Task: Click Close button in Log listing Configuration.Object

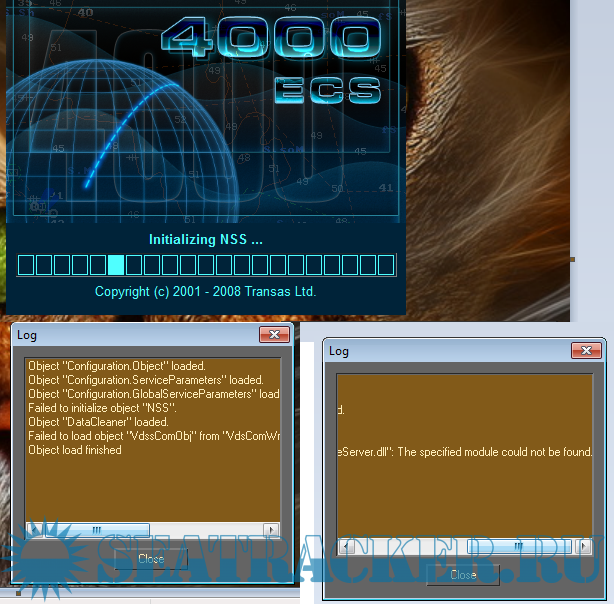Action: (x=151, y=558)
